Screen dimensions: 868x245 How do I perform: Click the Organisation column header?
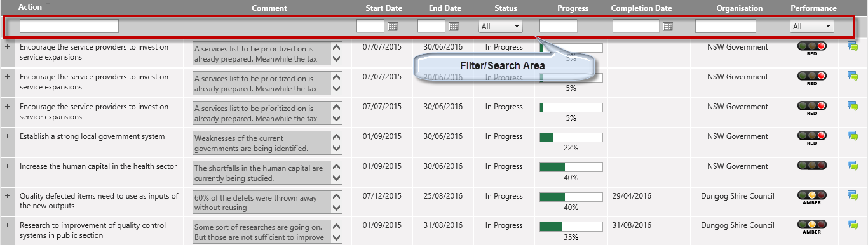point(739,8)
